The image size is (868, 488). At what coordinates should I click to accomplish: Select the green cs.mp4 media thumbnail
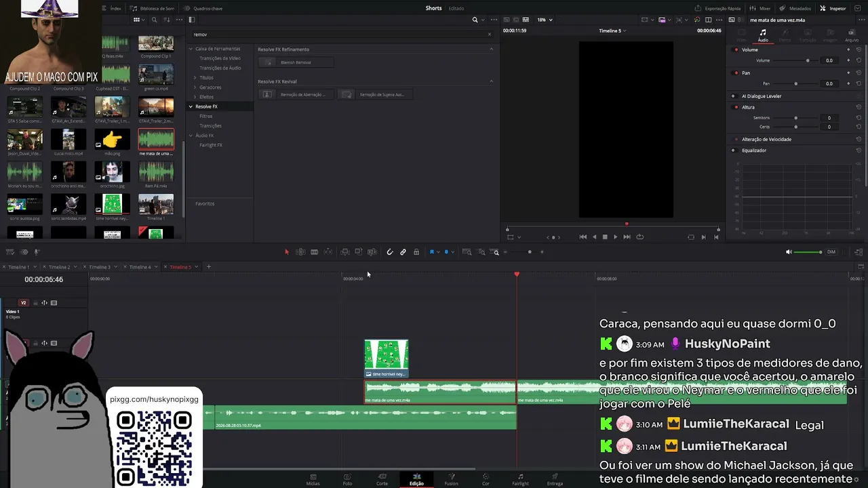coord(156,76)
